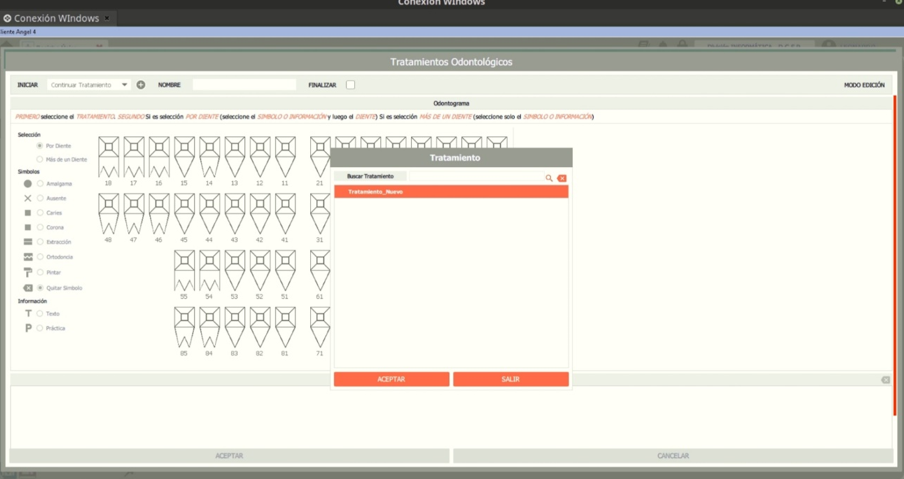Screen dimensions: 904x479
Task: Choose the Práctica information radio button
Action: coord(40,328)
